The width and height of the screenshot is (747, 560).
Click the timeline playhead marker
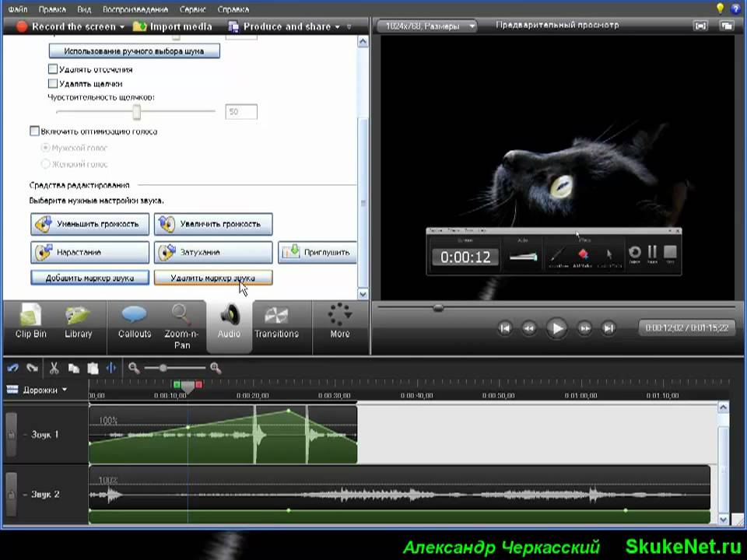pyautogui.click(x=188, y=387)
